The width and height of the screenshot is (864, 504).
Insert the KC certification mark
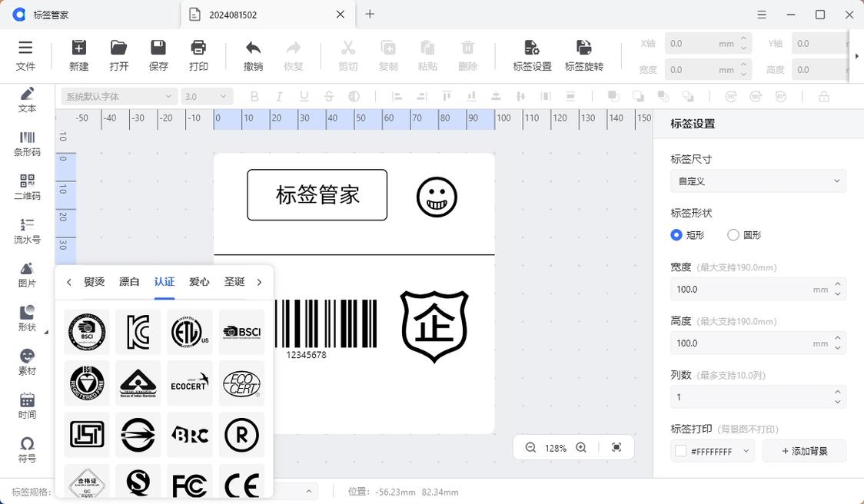[x=138, y=332]
